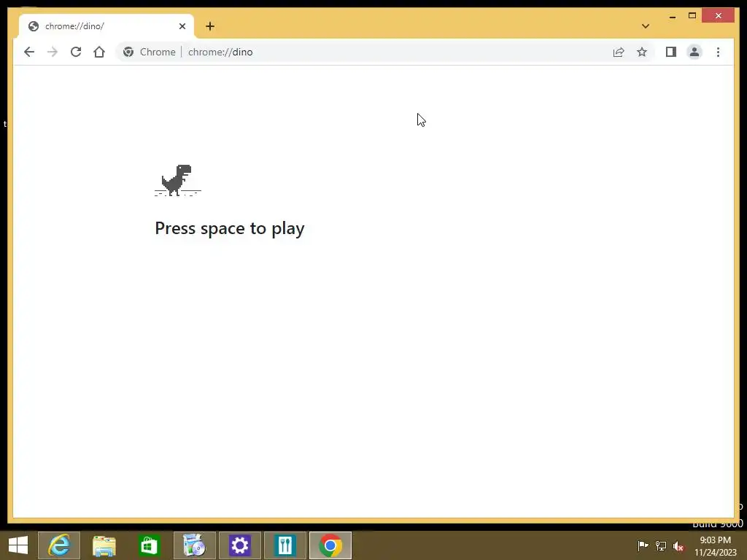Click the Chrome site info icon
The width and height of the screenshot is (747, 560).
coord(128,52)
